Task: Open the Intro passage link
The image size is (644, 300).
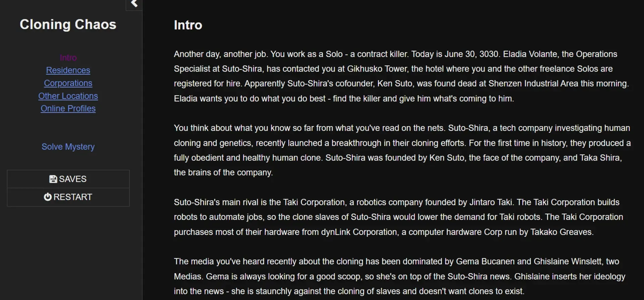Action: tap(68, 58)
